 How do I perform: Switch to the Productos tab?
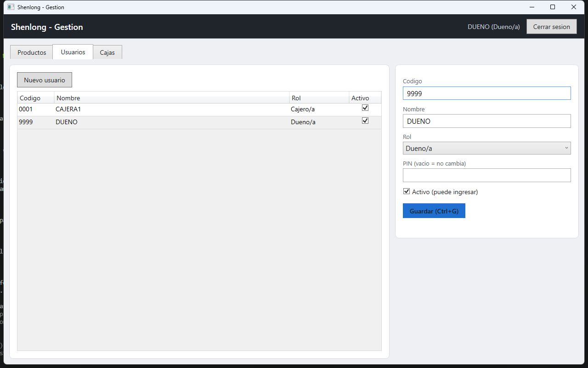32,52
